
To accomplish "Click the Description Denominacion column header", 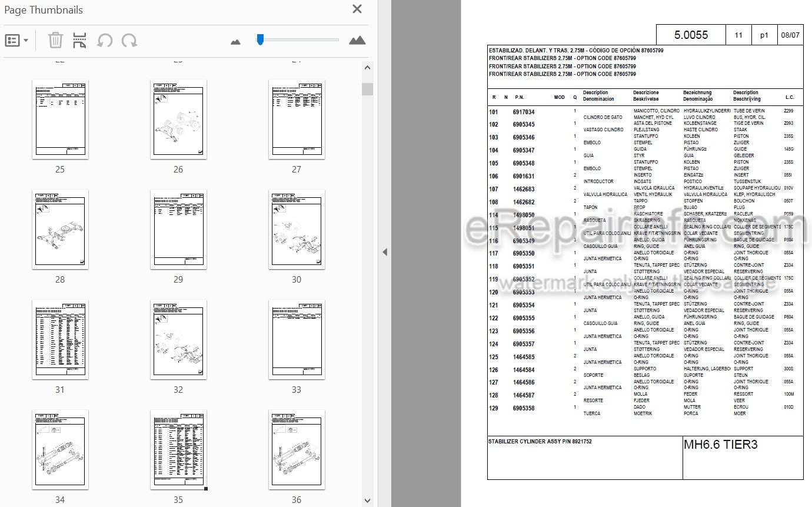I will 598,96.
